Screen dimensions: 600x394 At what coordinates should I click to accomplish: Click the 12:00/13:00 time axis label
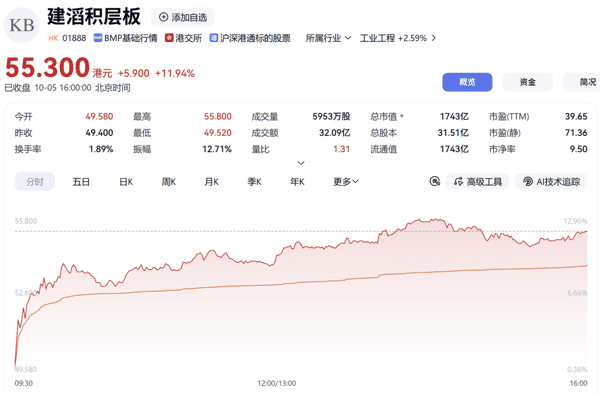pos(277,383)
